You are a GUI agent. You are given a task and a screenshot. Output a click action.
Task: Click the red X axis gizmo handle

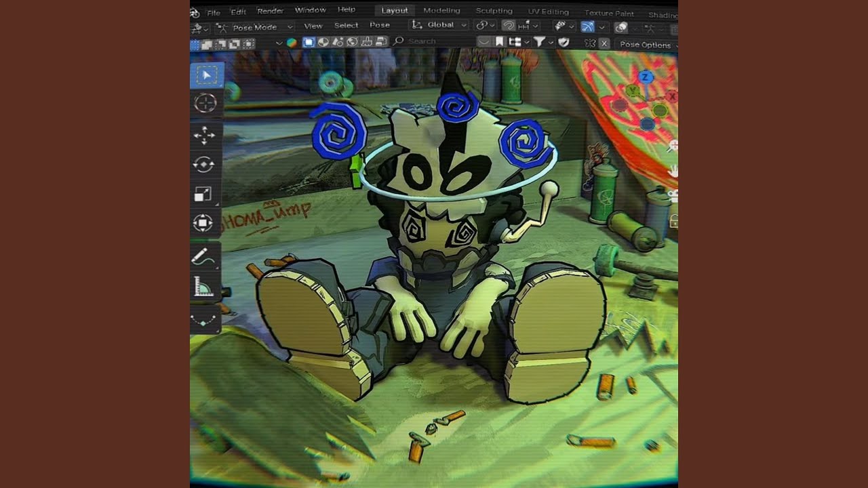tap(672, 96)
